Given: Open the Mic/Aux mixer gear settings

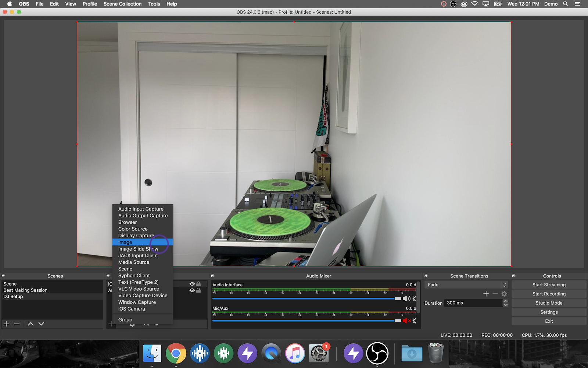Looking at the screenshot, I should [415, 321].
